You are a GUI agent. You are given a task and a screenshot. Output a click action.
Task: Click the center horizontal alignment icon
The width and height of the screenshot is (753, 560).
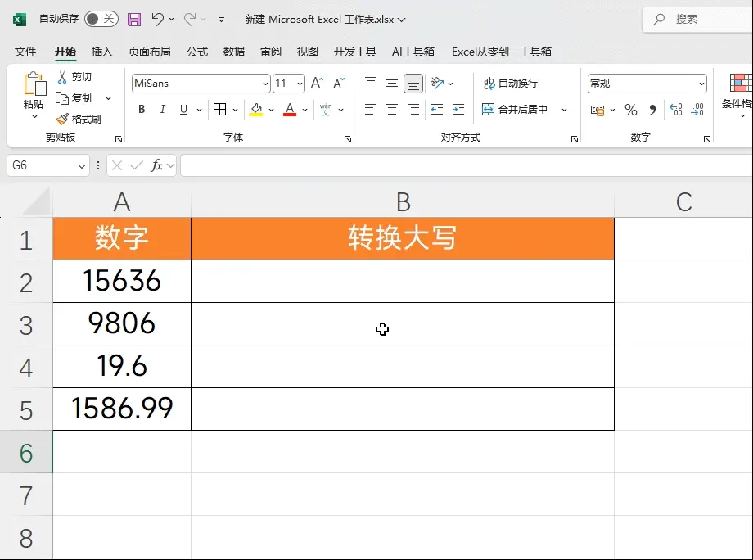392,110
